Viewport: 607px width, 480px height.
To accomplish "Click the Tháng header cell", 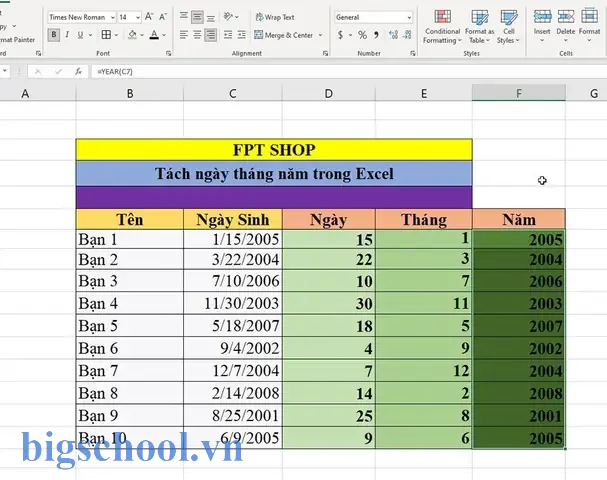I will click(x=424, y=219).
